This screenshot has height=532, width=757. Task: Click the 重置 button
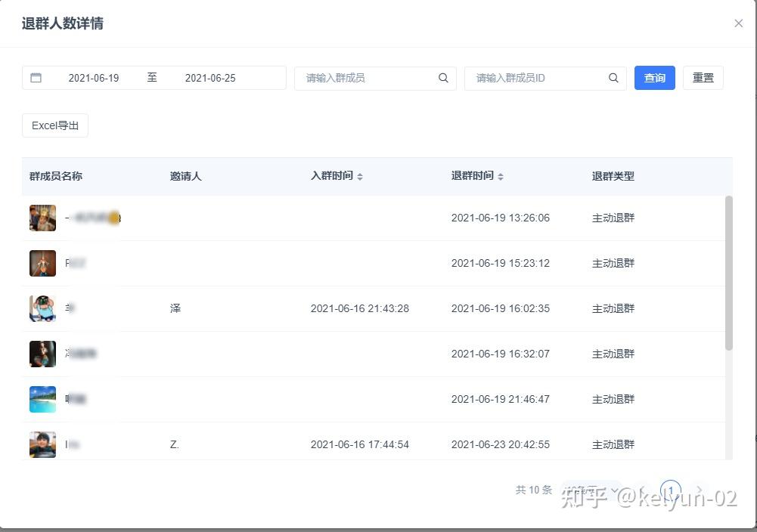pos(703,78)
